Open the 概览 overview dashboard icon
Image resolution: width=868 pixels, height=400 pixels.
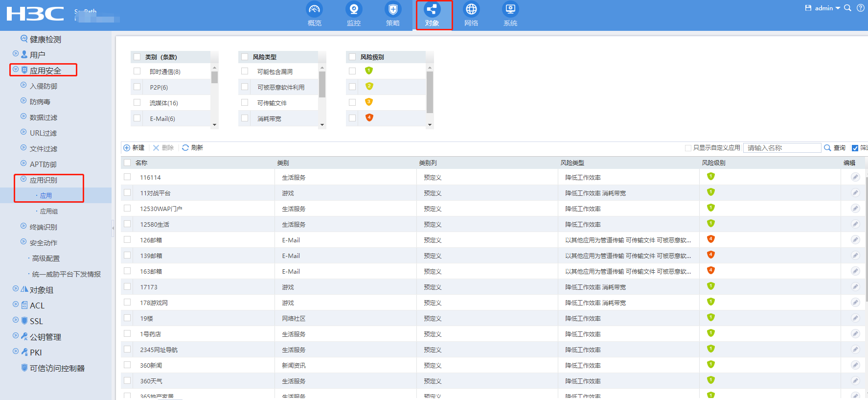[x=315, y=9]
